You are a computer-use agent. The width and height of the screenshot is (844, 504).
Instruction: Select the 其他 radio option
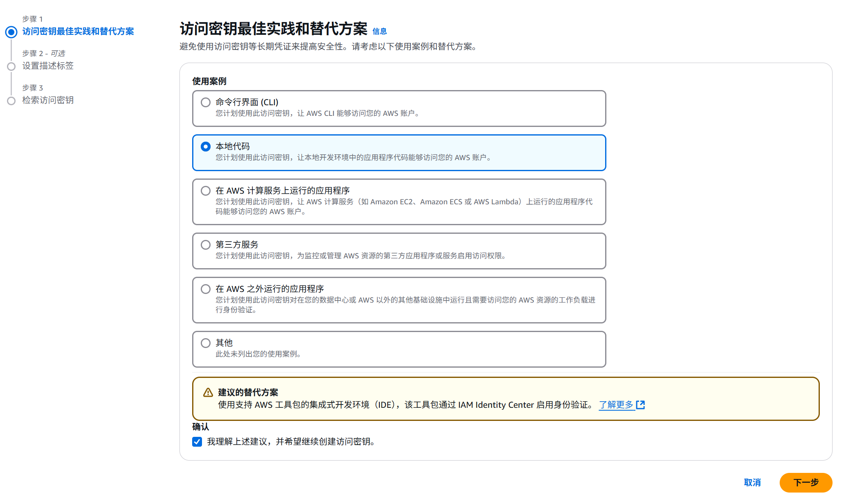point(206,343)
